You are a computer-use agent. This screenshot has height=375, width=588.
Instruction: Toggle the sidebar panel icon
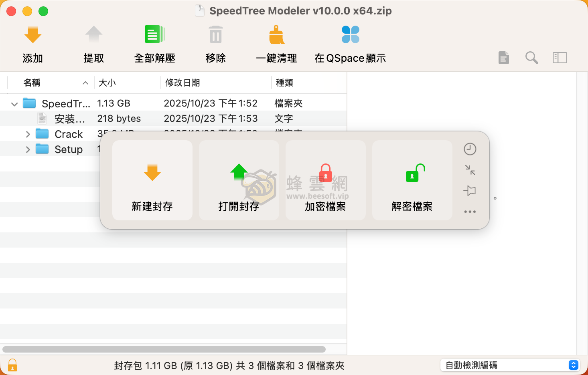[560, 58]
